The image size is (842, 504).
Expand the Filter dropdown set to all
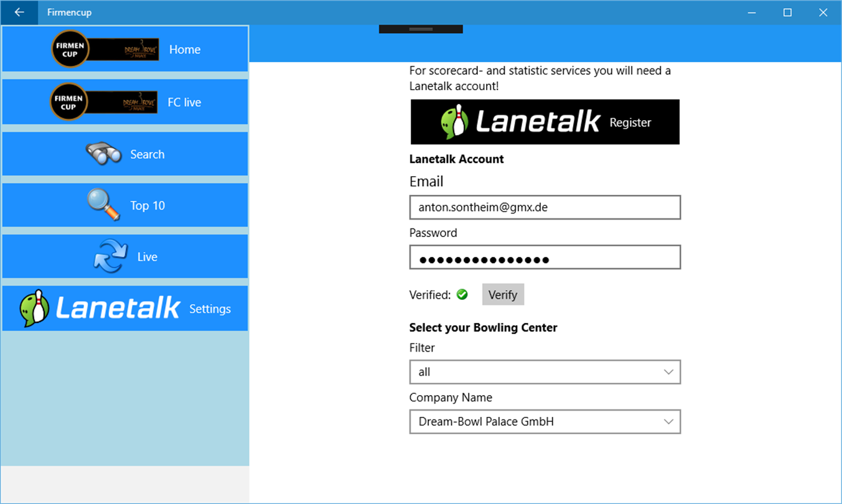tap(545, 372)
